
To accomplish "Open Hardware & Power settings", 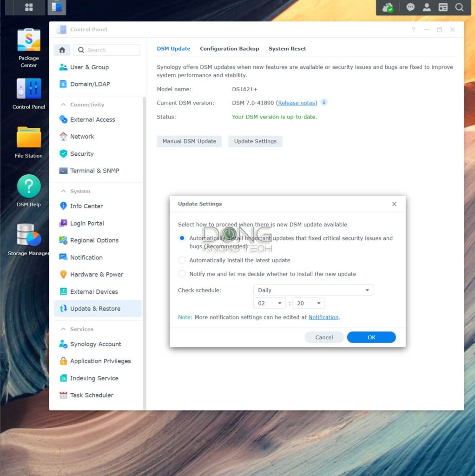I will tap(98, 274).
